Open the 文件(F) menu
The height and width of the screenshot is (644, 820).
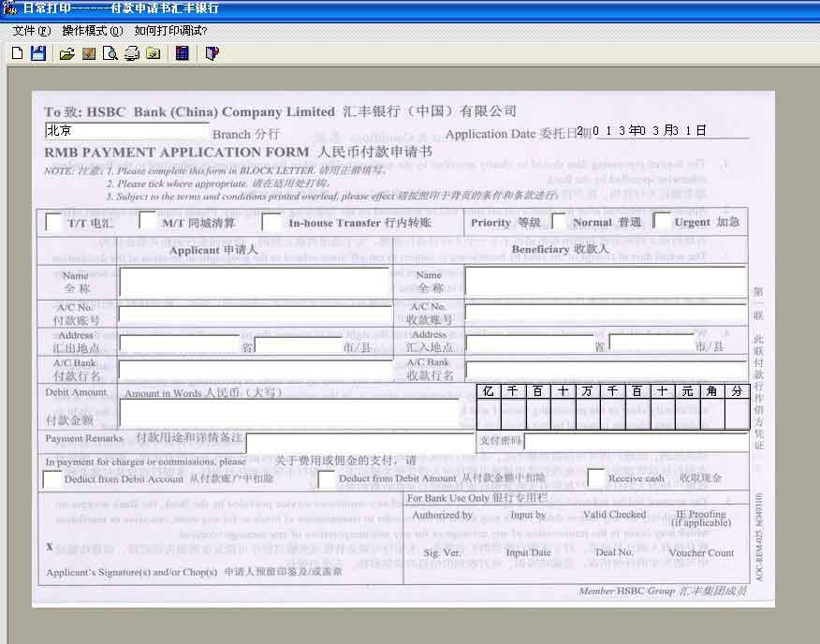pyautogui.click(x=32, y=31)
